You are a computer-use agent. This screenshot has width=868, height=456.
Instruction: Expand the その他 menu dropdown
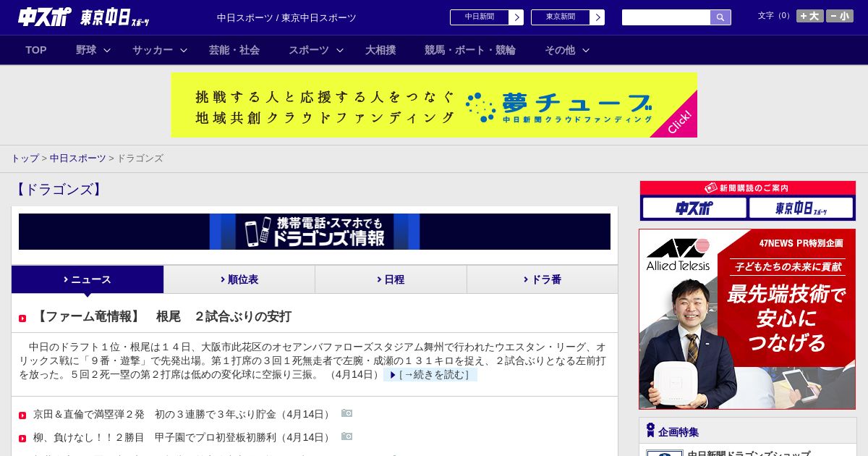tap(567, 50)
